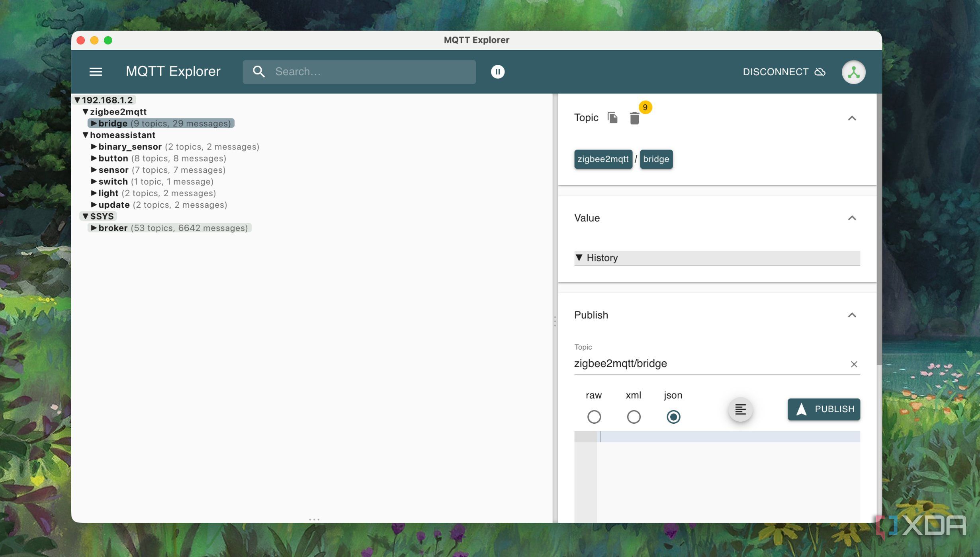
Task: Select the raw format radio button
Action: pos(594,417)
